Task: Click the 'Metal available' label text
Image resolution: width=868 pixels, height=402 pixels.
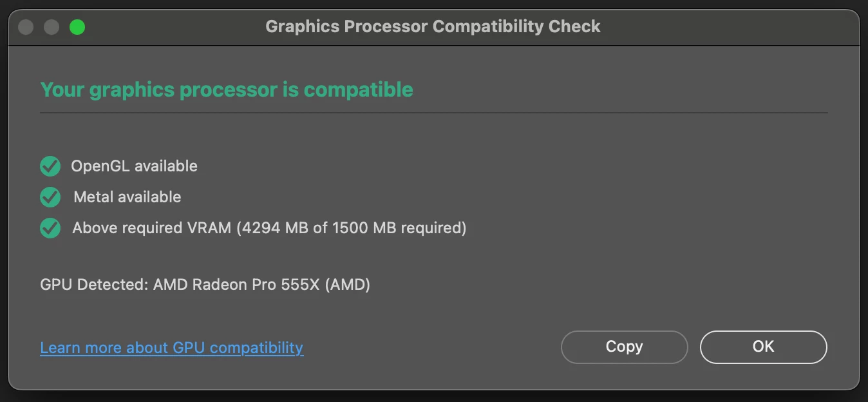Action: [x=127, y=197]
